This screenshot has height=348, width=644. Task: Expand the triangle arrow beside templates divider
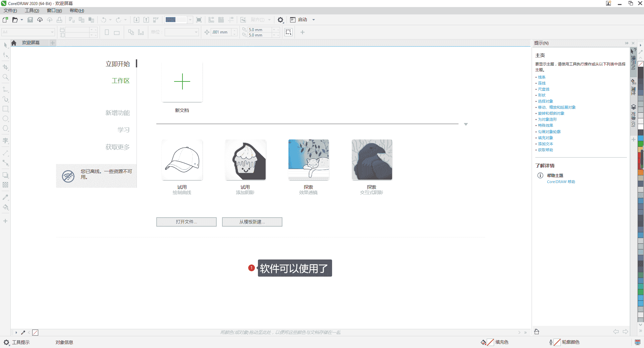point(466,124)
